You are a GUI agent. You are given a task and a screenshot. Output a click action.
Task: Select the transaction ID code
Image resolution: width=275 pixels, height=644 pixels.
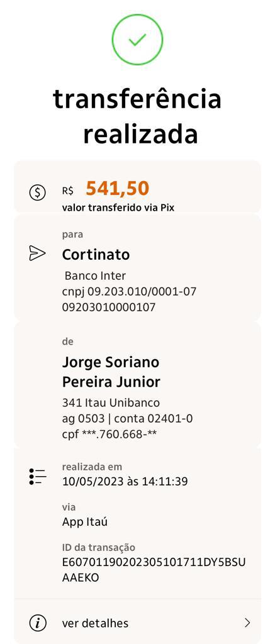[x=154, y=570]
